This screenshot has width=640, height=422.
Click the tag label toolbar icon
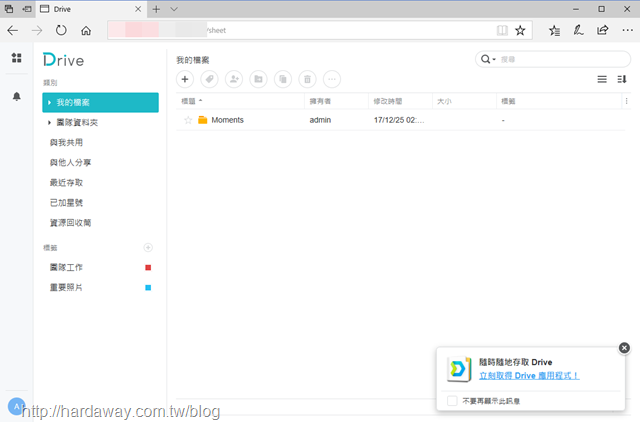coord(209,79)
